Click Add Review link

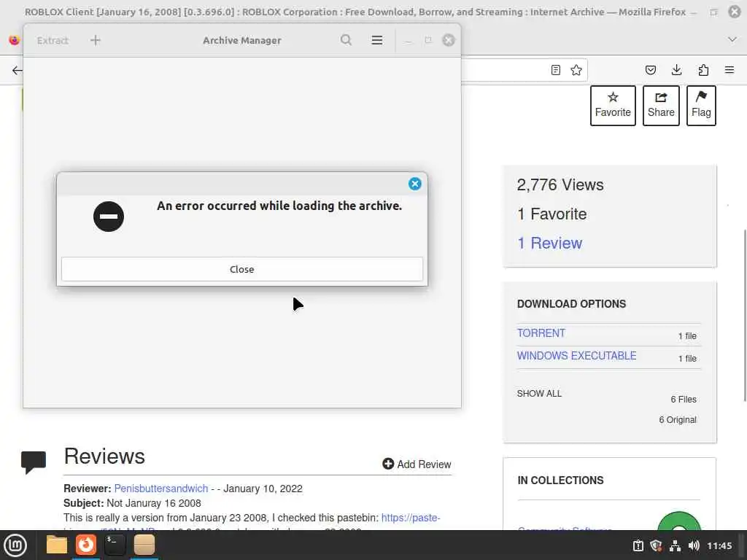[x=417, y=464]
